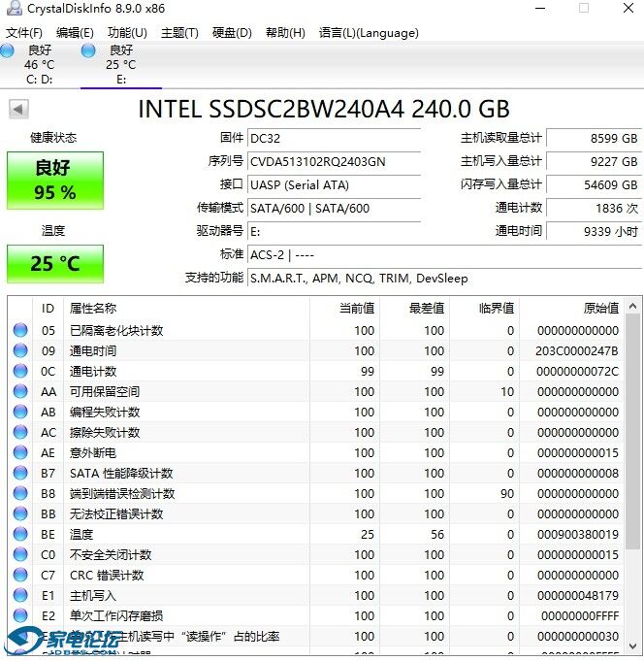Click the serial number field CVDA513102RQ2403GN

coord(335,161)
